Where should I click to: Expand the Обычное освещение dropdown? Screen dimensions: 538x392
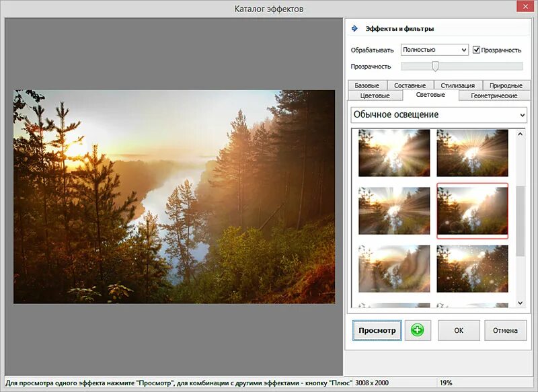439,114
